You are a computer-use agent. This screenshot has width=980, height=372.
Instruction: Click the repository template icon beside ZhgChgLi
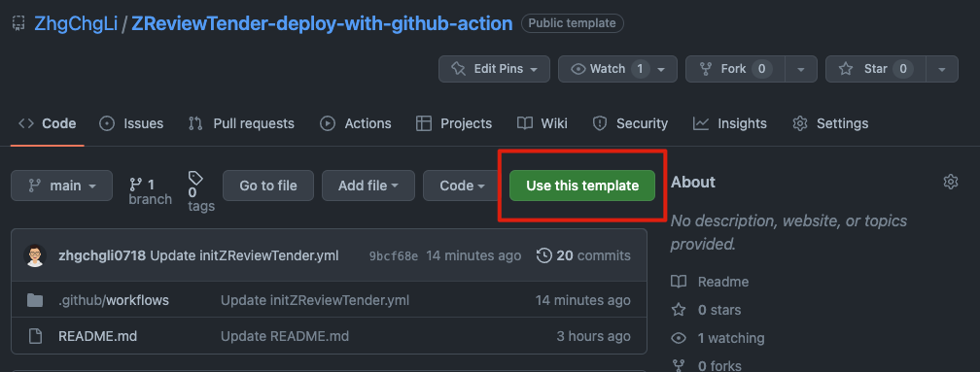point(18,23)
